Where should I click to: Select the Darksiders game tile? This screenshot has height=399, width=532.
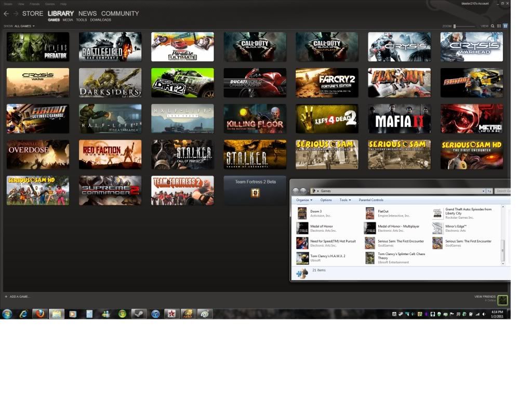pos(110,83)
